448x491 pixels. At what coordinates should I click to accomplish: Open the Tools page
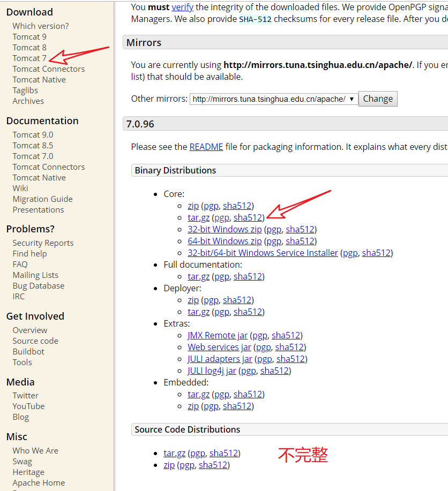23,362
